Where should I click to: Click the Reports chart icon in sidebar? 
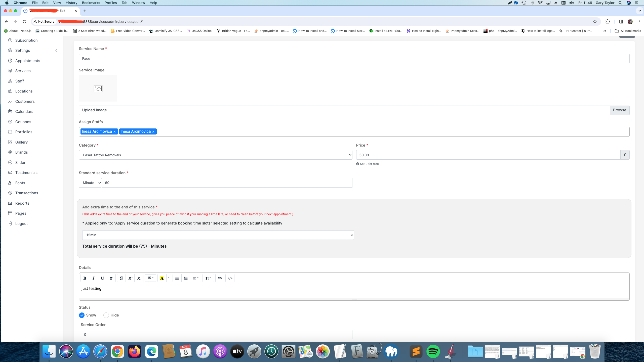pyautogui.click(x=10, y=203)
